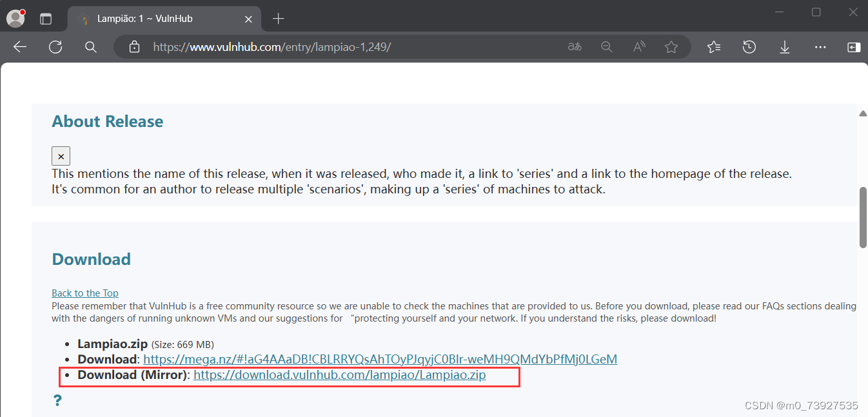Click the Back to the Top link
The image size is (868, 417).
click(84, 293)
